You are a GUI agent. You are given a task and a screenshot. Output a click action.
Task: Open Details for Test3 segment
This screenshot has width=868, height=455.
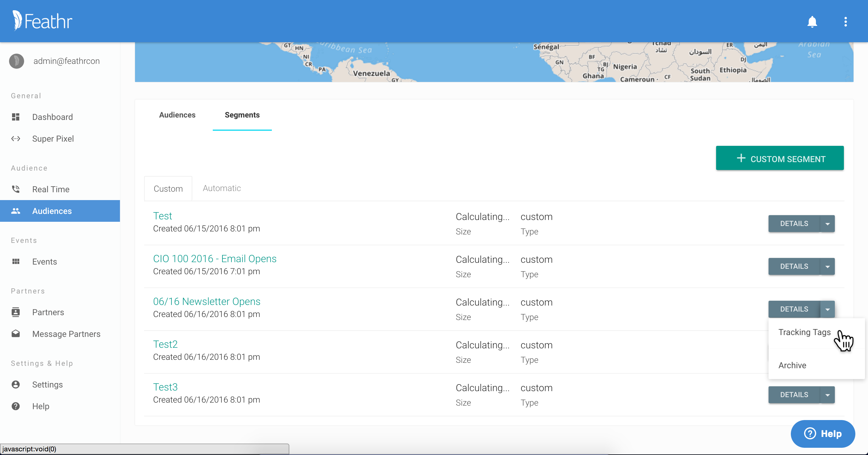point(794,395)
